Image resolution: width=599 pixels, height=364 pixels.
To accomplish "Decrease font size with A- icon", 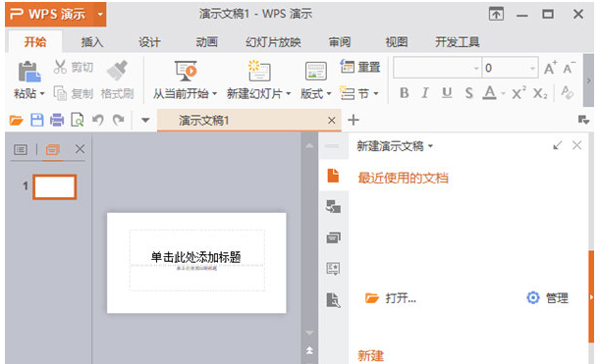I will click(x=570, y=68).
